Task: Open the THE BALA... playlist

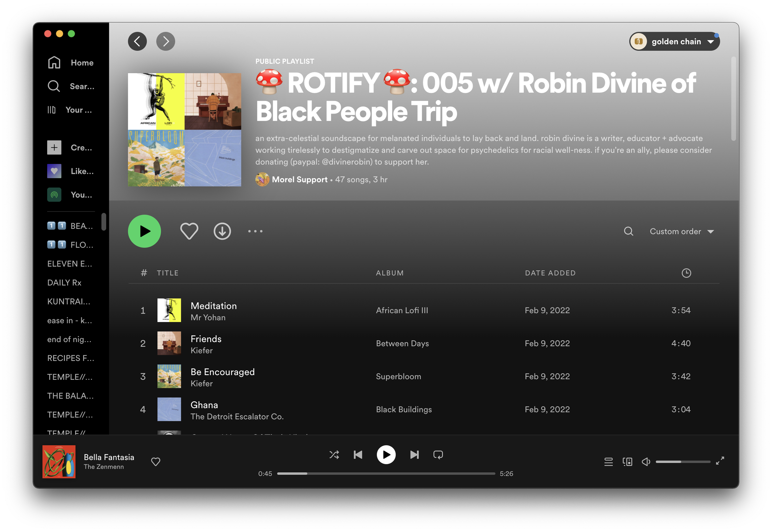Action: point(70,396)
